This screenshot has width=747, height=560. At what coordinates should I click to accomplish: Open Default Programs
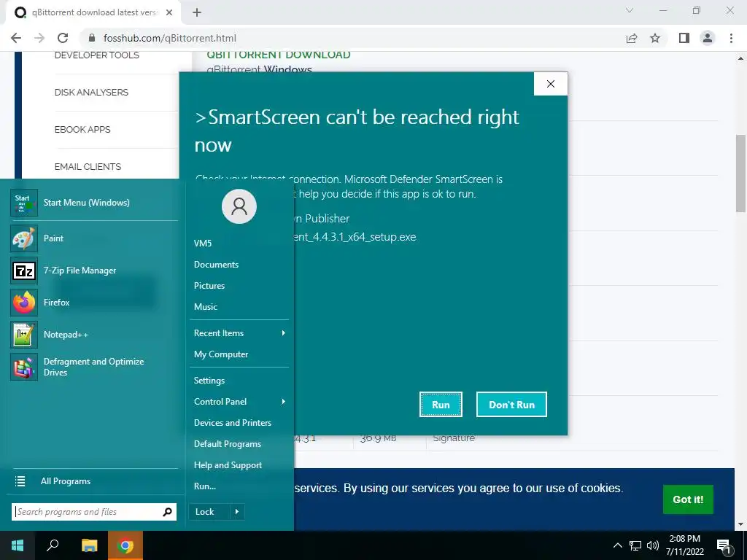[x=228, y=444]
